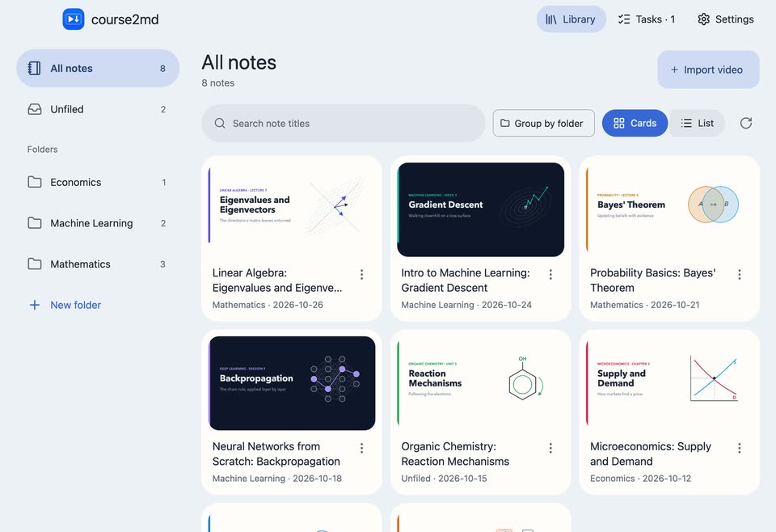Click the course2md app name text

tap(125, 19)
